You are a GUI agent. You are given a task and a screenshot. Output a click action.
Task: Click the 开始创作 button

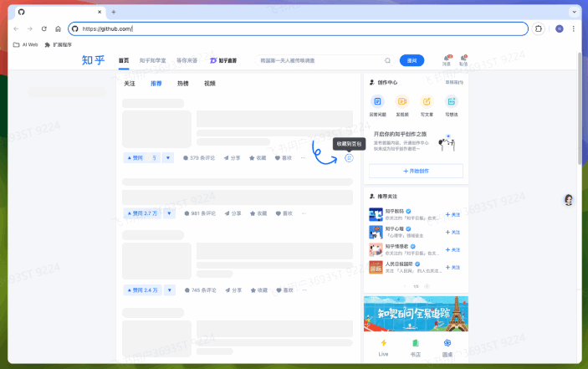416,171
